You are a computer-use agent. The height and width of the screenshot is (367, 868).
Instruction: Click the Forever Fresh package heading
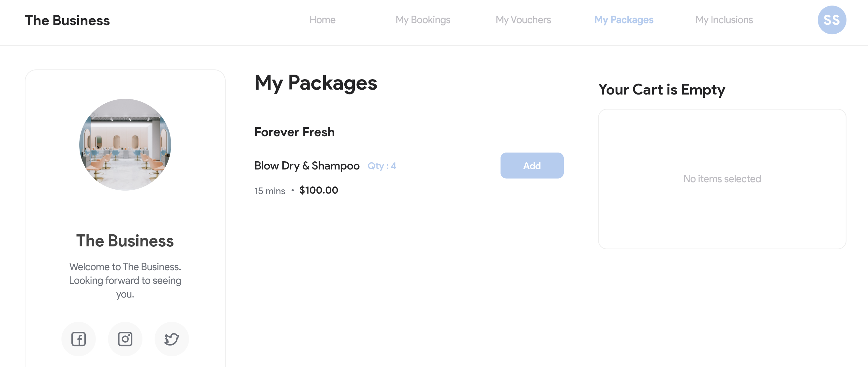point(294,132)
